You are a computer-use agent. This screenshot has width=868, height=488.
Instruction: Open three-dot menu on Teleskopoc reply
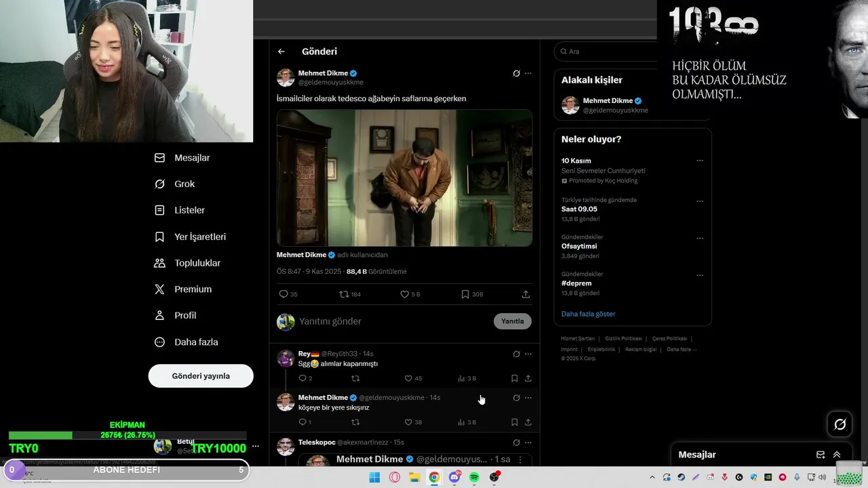tap(528, 443)
